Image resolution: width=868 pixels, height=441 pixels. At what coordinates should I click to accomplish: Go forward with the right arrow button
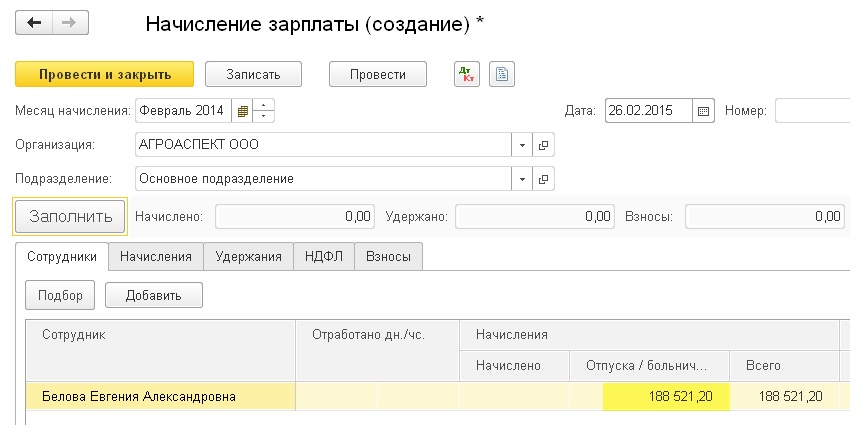pyautogui.click(x=70, y=23)
